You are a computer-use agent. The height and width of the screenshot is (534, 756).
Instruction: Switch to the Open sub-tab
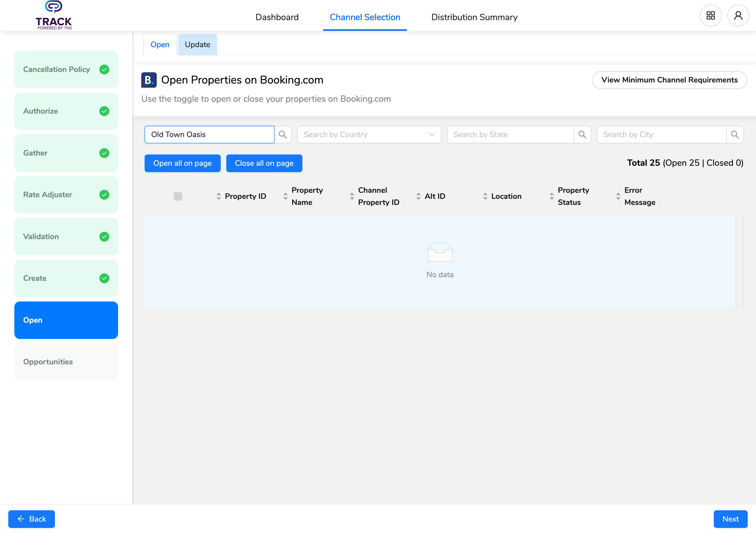tap(160, 44)
